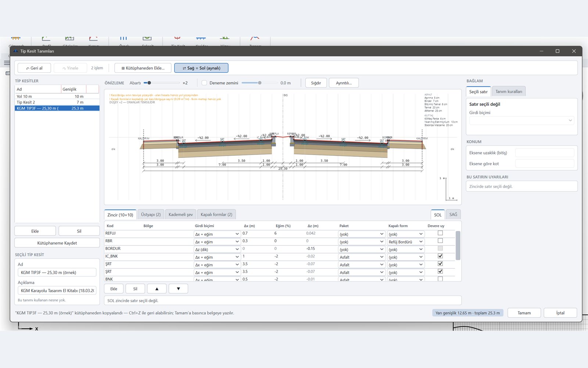588x368 pixels.
Task: Select the SOL side tab
Action: (438, 215)
